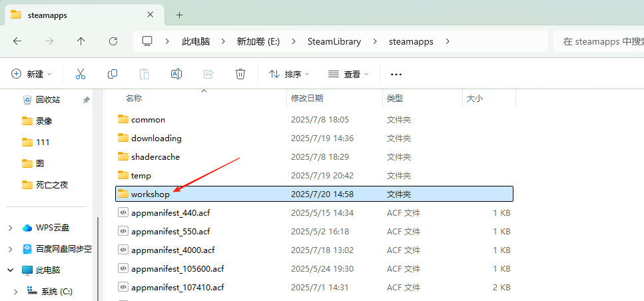Select the shadercache folder name
Screen dimensions: 644x301
(x=156, y=156)
